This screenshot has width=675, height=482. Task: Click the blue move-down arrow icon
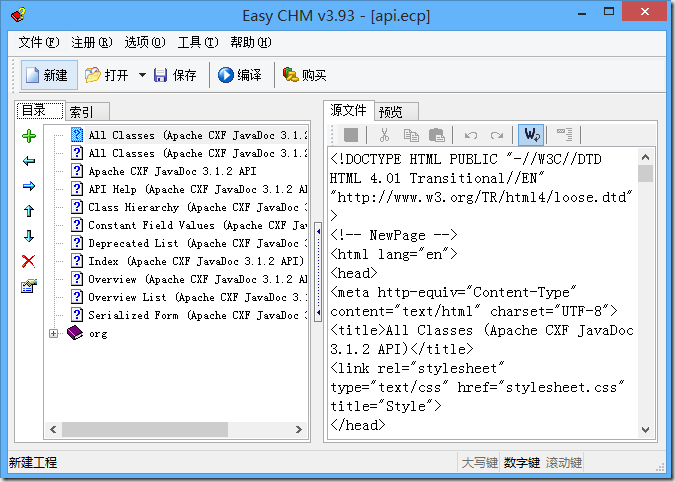29,236
